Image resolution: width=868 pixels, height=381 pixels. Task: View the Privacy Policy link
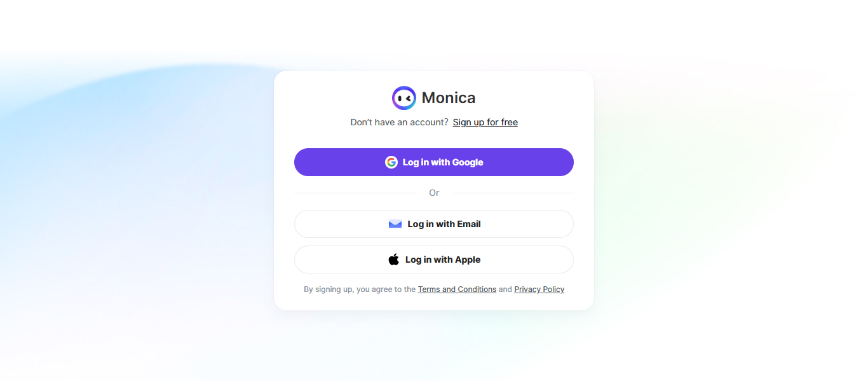pyautogui.click(x=539, y=289)
